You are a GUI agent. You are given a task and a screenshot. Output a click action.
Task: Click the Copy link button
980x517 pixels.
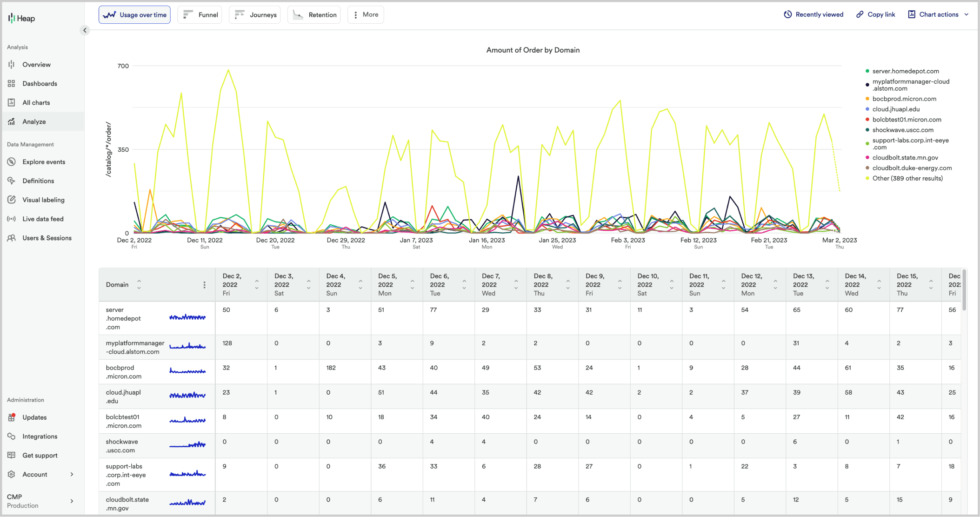click(x=875, y=14)
